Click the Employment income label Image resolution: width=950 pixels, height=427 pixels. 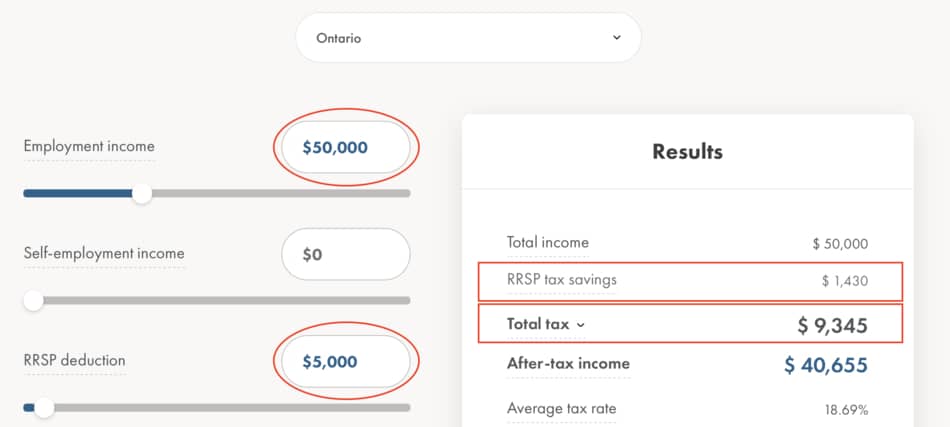pos(89,147)
